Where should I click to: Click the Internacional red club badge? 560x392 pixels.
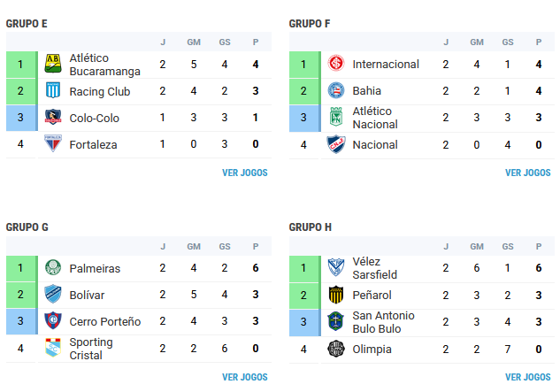pyautogui.click(x=336, y=63)
